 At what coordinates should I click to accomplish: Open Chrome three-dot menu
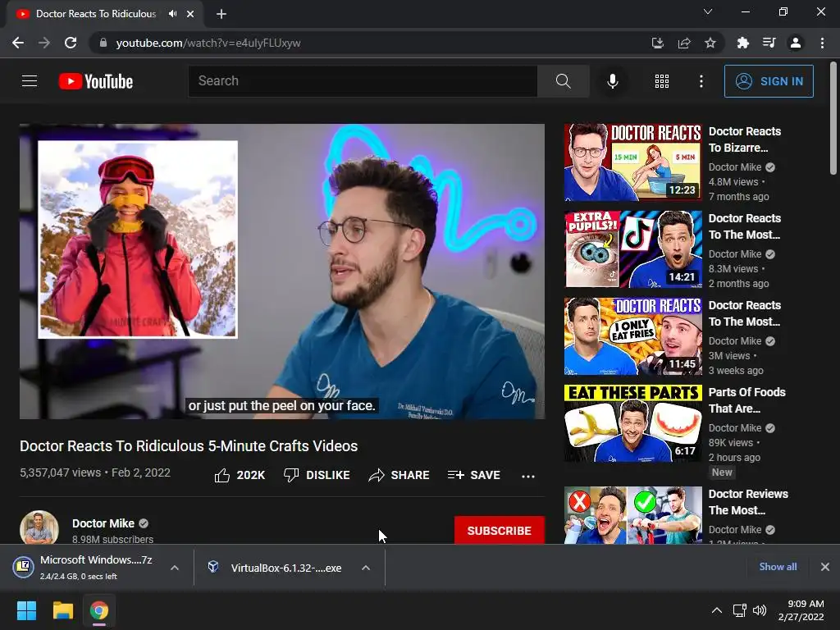click(822, 43)
